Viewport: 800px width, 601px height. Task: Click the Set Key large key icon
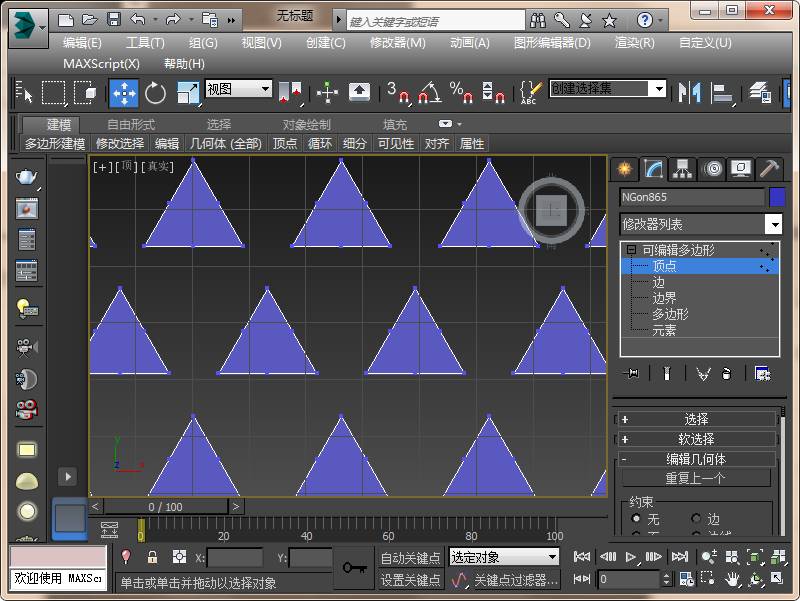(x=354, y=567)
